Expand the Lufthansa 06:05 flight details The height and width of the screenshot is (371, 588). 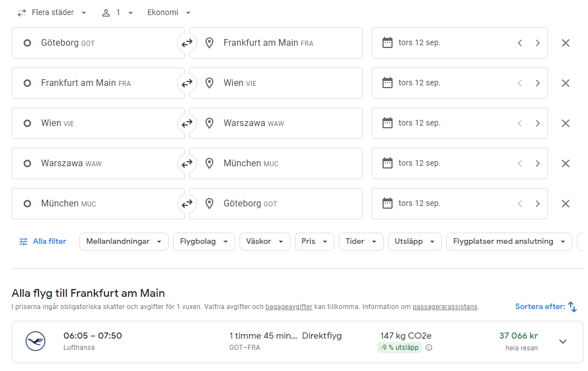tap(562, 341)
